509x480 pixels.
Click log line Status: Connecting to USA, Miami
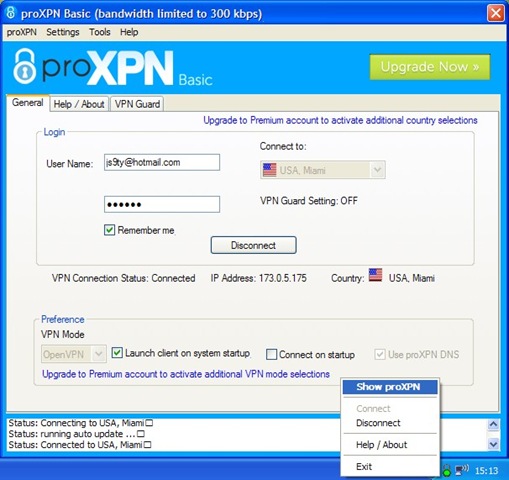click(81, 423)
